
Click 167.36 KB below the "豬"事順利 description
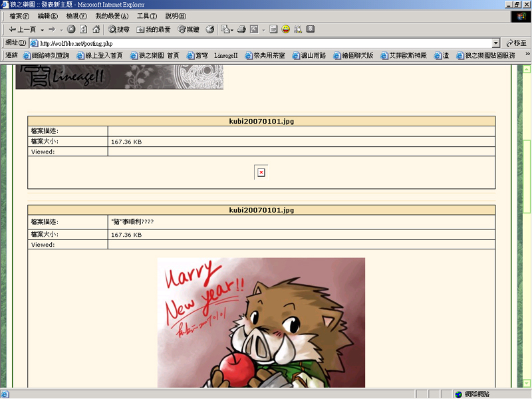(x=126, y=235)
